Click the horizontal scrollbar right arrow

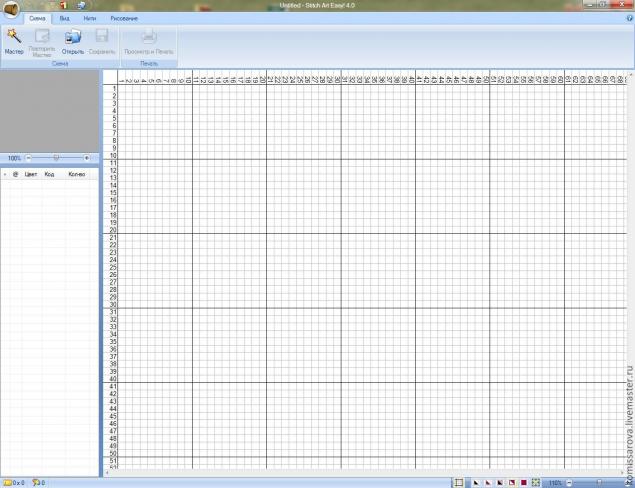[x=622, y=473]
